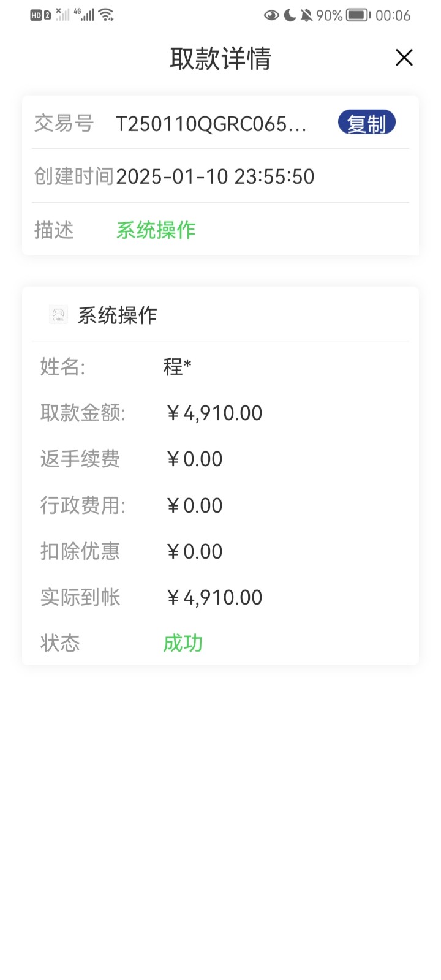This screenshot has width=441, height=980.
Task: Tap the eye comfort icon
Action: click(271, 15)
